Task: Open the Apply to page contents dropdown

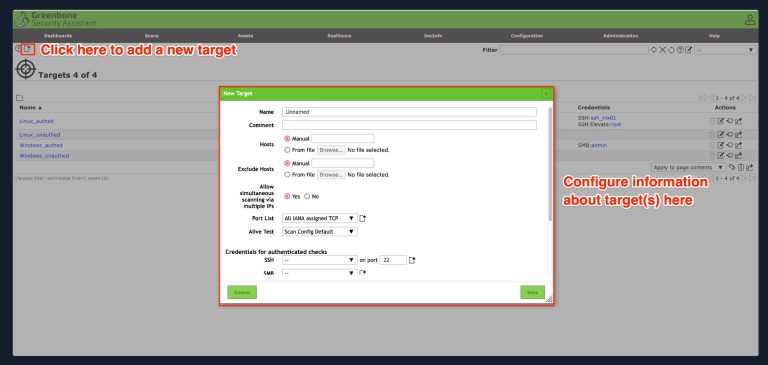Action: click(688, 167)
